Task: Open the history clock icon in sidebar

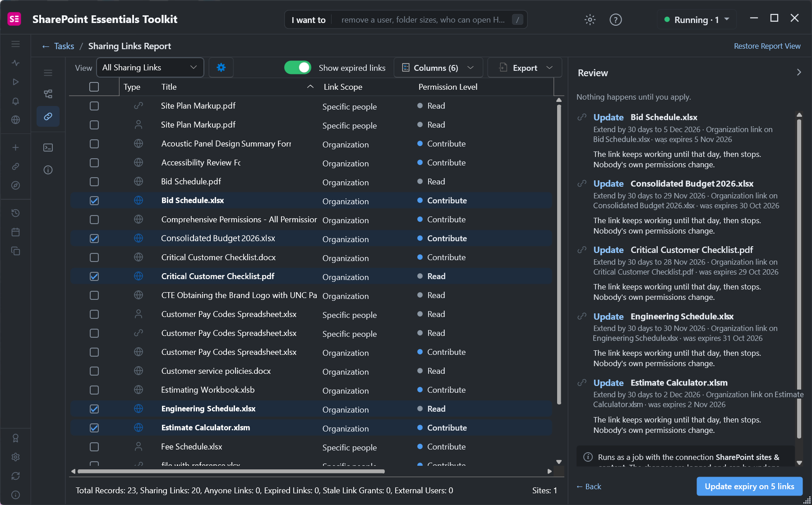Action: pyautogui.click(x=16, y=213)
